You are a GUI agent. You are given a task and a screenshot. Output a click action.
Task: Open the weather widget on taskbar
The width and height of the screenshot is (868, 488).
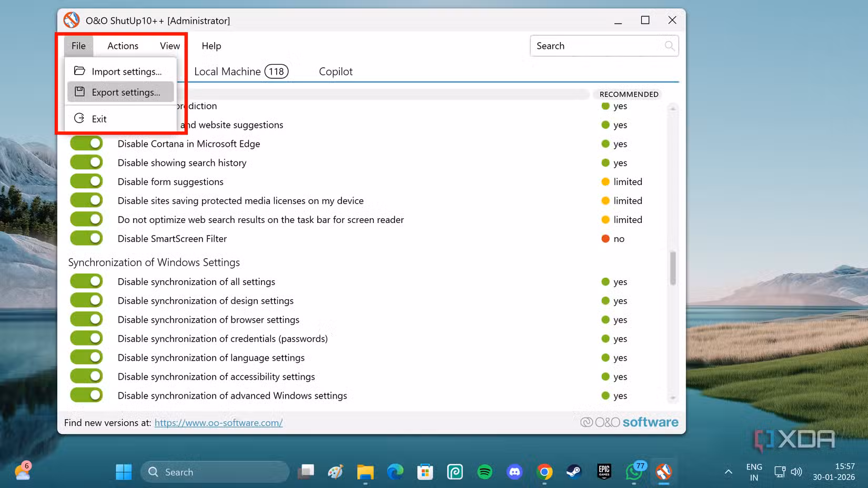pos(23,471)
